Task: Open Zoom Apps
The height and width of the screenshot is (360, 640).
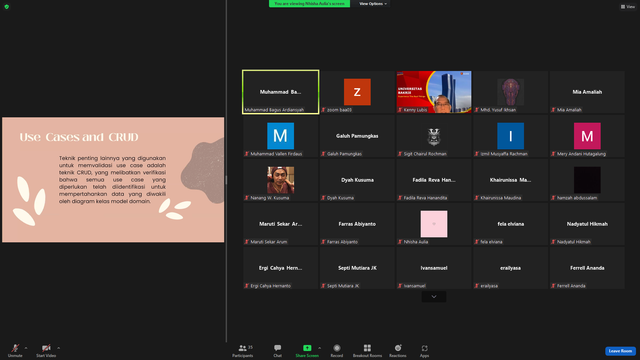Action: tap(424, 351)
